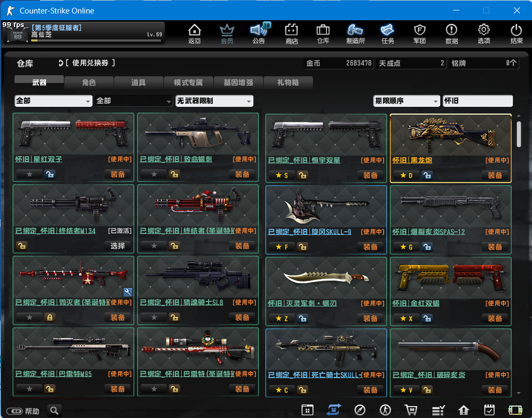Switch to the 武器 tab
Image resolution: width=532 pixels, height=418 pixels.
tap(39, 82)
